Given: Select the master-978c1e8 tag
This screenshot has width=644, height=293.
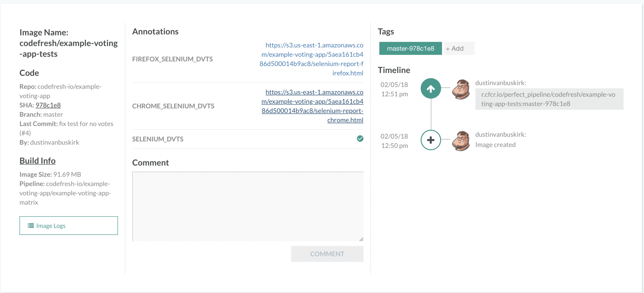Looking at the screenshot, I should click(411, 48).
